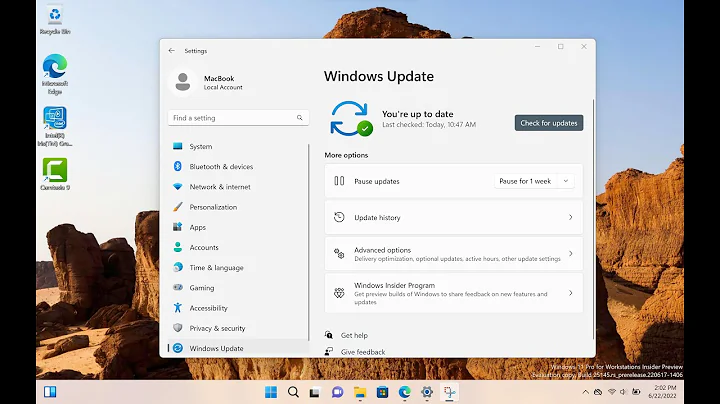Go to Network & internet
Viewport: 720px width, 404px height.
tap(238, 187)
